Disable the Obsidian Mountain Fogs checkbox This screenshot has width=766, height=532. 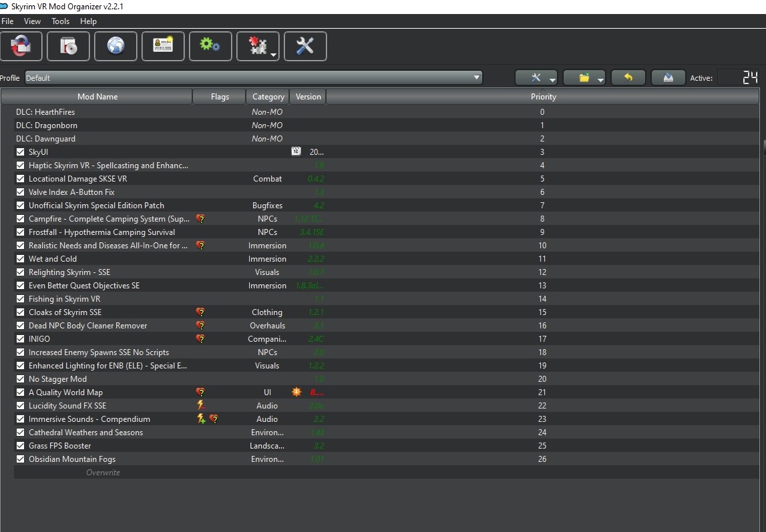click(21, 459)
